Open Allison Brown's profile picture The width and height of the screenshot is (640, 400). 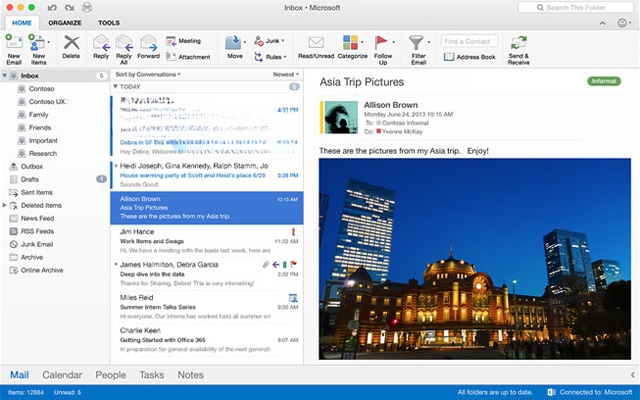[341, 118]
